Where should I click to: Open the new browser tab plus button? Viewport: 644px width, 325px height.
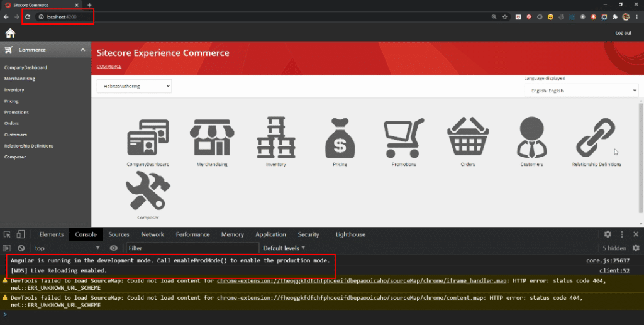pos(89,5)
